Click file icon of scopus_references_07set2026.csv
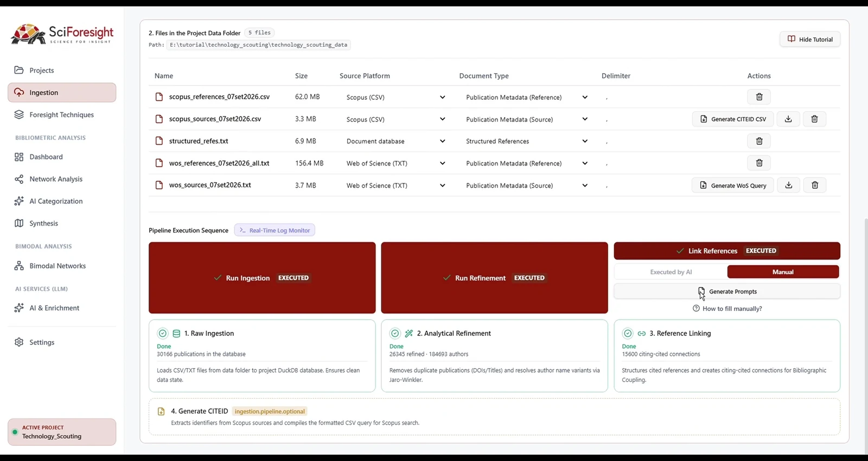This screenshot has height=461, width=868. tap(159, 97)
